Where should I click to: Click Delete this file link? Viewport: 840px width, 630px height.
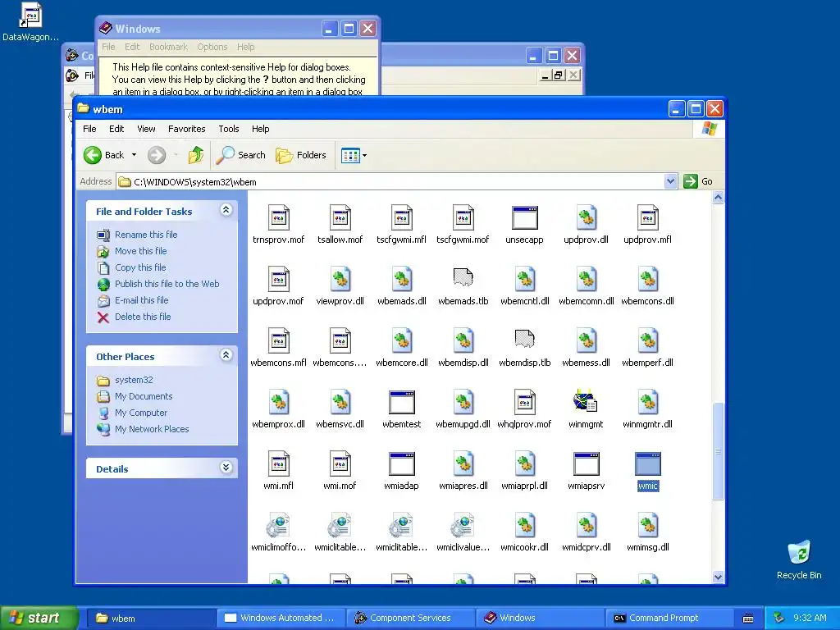click(x=143, y=317)
